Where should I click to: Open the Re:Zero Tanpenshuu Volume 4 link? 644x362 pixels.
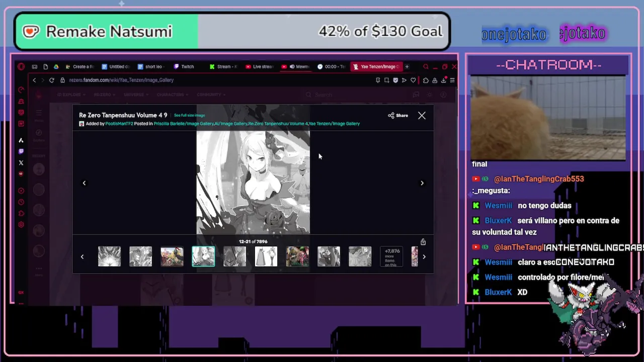(x=278, y=124)
